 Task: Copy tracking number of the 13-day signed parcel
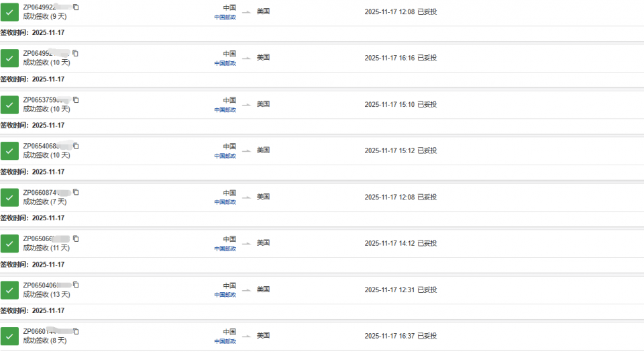tap(76, 285)
